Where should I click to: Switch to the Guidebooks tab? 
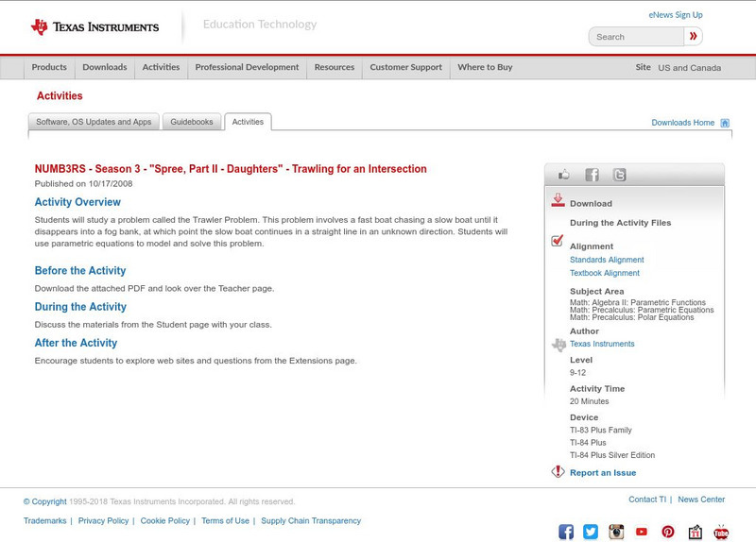[x=192, y=122]
